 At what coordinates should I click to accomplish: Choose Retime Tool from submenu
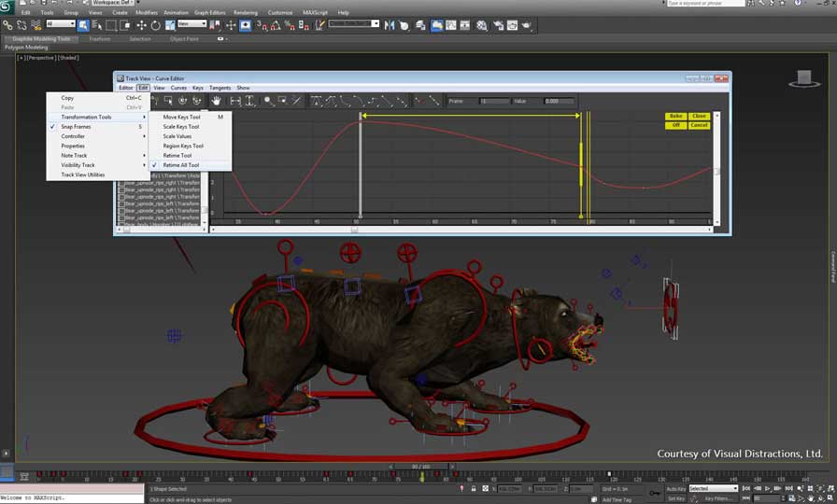click(190, 155)
